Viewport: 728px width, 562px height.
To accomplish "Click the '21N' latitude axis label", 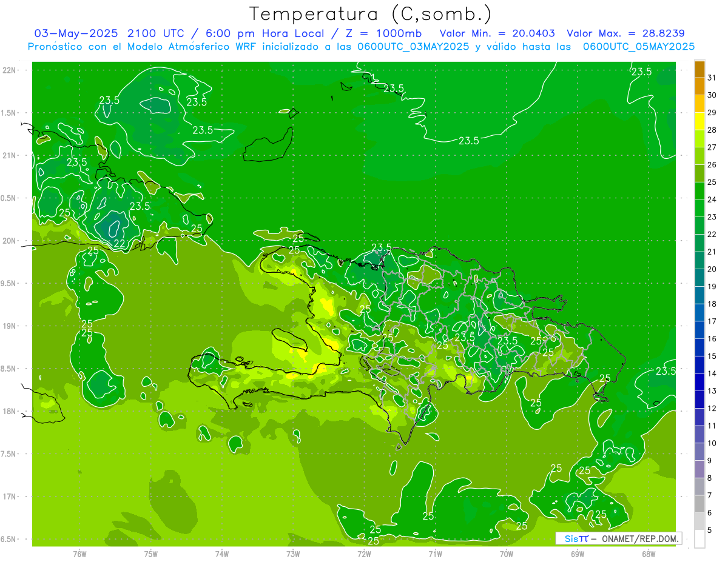I will pyautogui.click(x=10, y=156).
